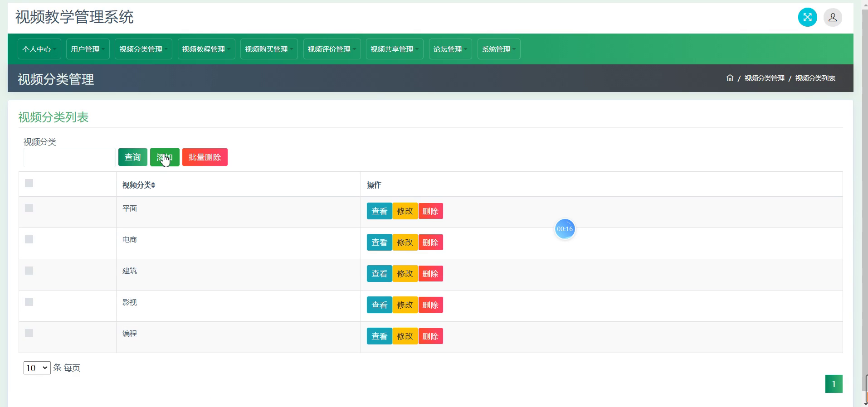
Task: Click 删除 in the 编程 row
Action: click(x=430, y=336)
